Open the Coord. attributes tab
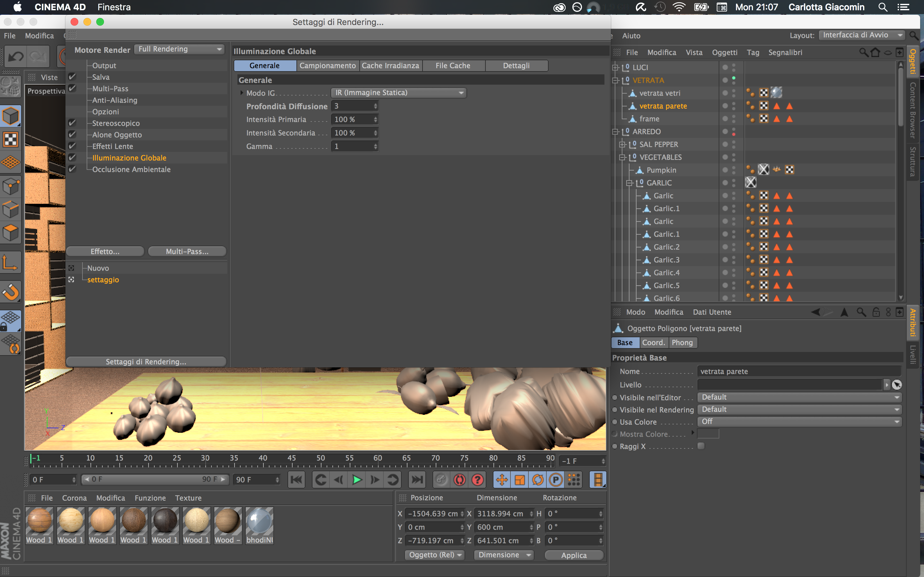 pos(653,343)
